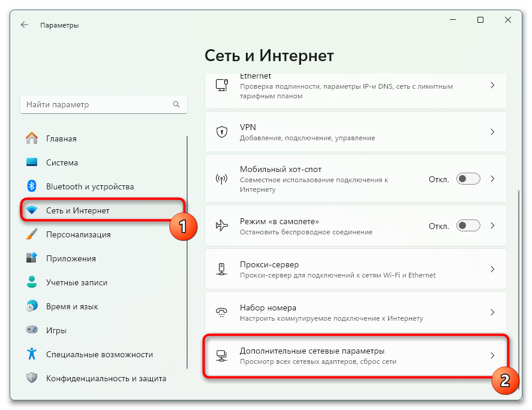
Task: Click the mobile hotspot antenna icon
Action: pyautogui.click(x=222, y=179)
